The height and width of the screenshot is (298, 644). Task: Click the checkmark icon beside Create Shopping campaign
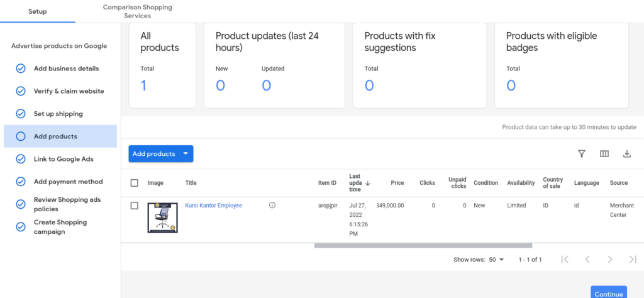tap(21, 226)
